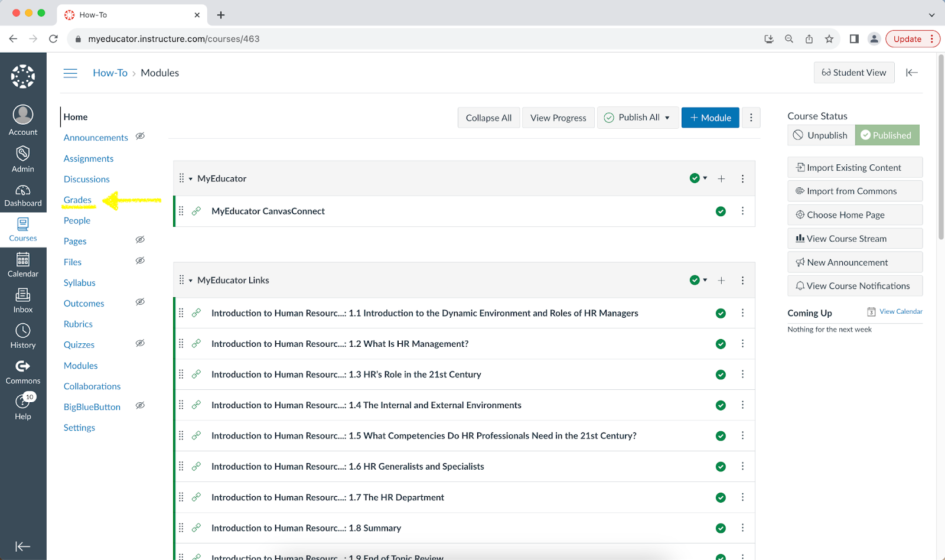This screenshot has height=560, width=945.
Task: Toggle publish status of 1.3 HR's Role item
Action: point(721,375)
